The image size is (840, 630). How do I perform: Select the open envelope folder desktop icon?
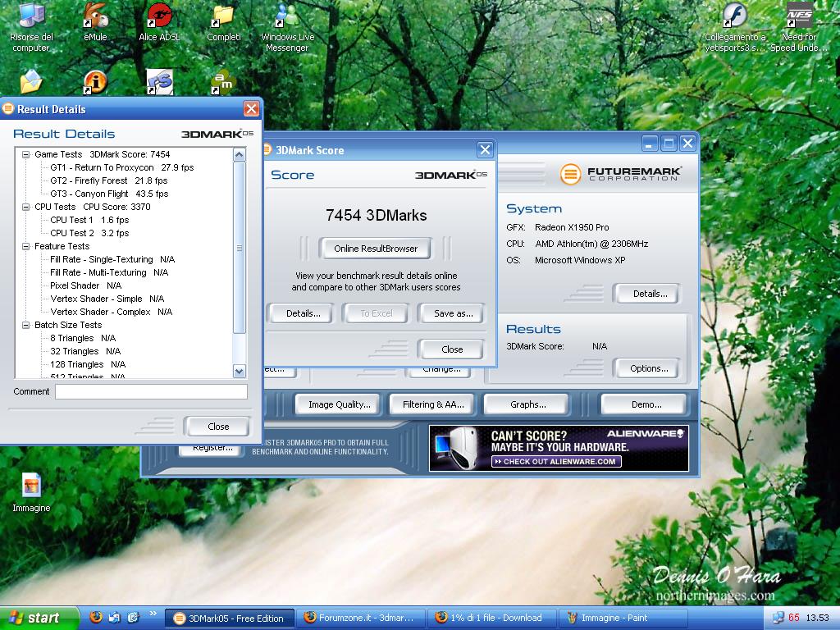(x=31, y=82)
